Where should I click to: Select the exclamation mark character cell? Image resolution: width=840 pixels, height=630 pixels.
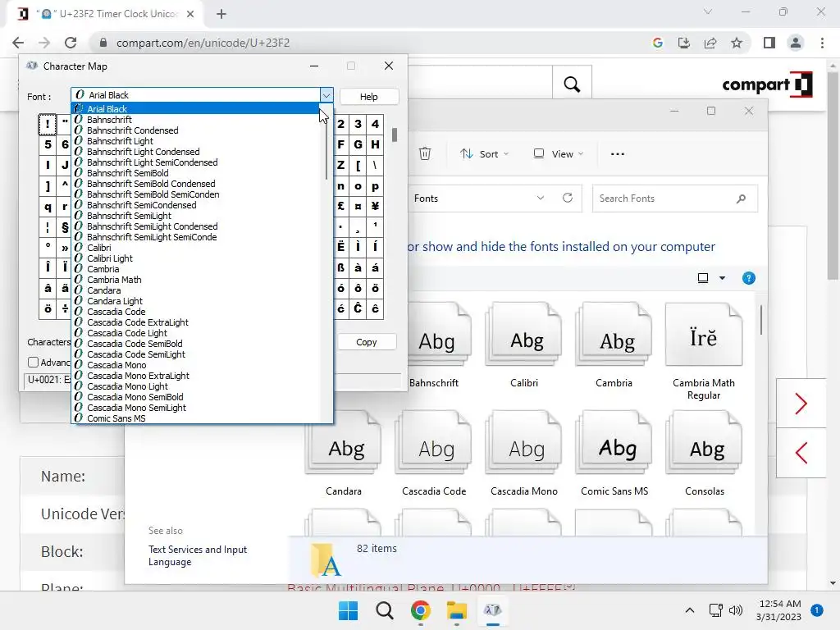(48, 125)
